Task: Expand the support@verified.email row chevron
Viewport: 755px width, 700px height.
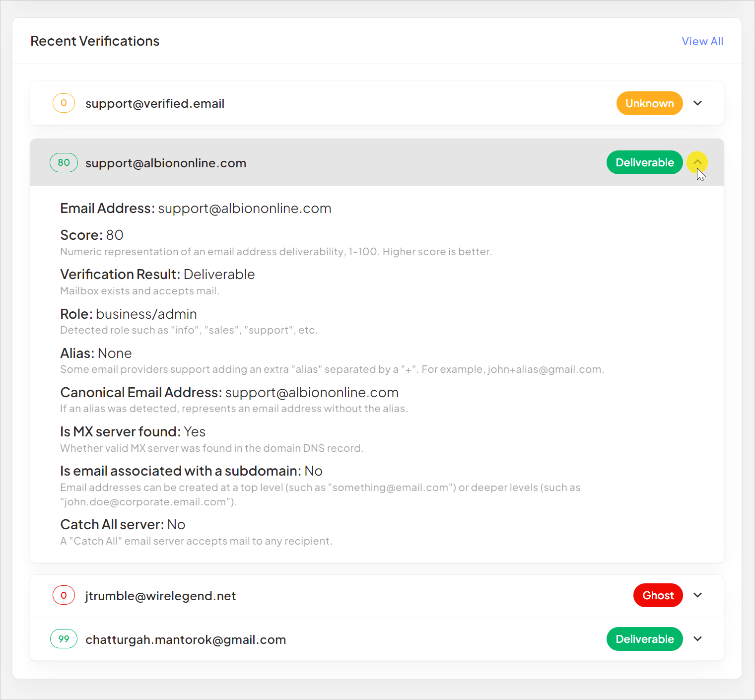Action: [697, 103]
